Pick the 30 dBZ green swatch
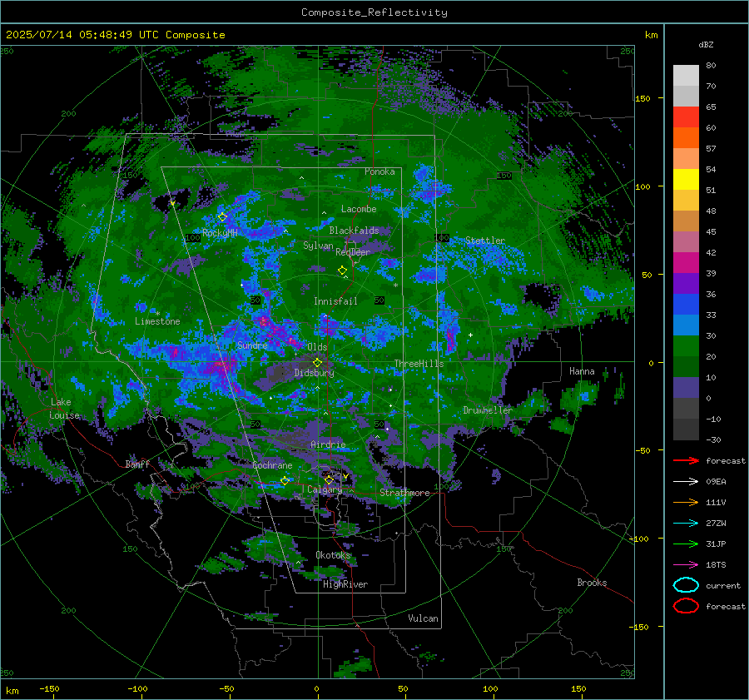The width and height of the screenshot is (749, 700). click(x=686, y=346)
